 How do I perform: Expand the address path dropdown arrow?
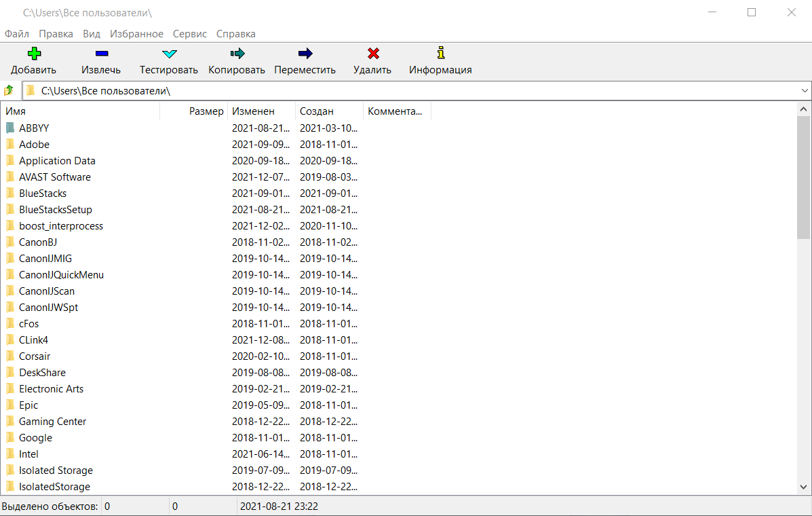[x=805, y=90]
